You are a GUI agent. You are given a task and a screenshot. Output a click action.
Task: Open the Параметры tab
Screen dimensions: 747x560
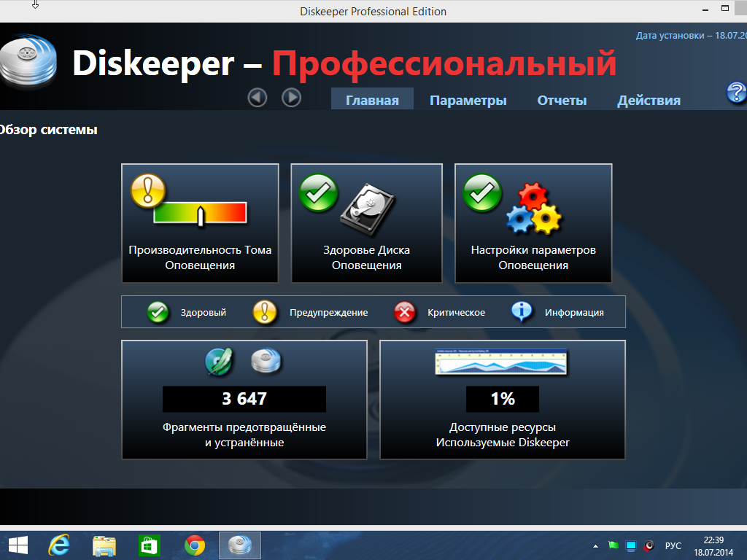(468, 100)
